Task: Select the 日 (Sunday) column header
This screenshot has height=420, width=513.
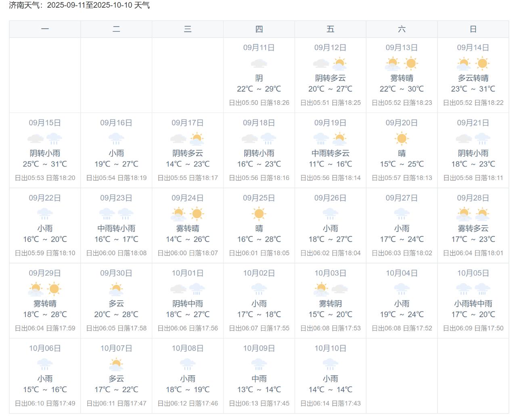Action: tap(473, 29)
